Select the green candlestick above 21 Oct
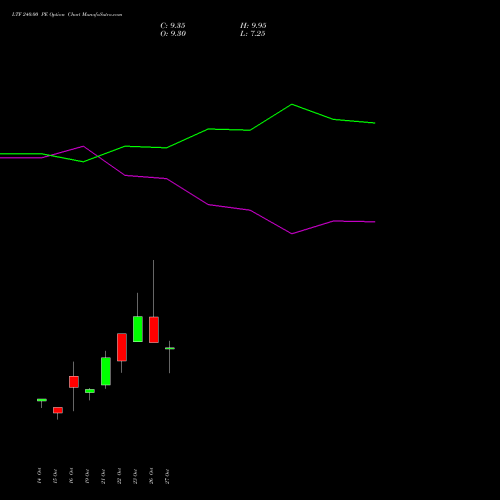The image size is (500, 500). click(x=106, y=371)
